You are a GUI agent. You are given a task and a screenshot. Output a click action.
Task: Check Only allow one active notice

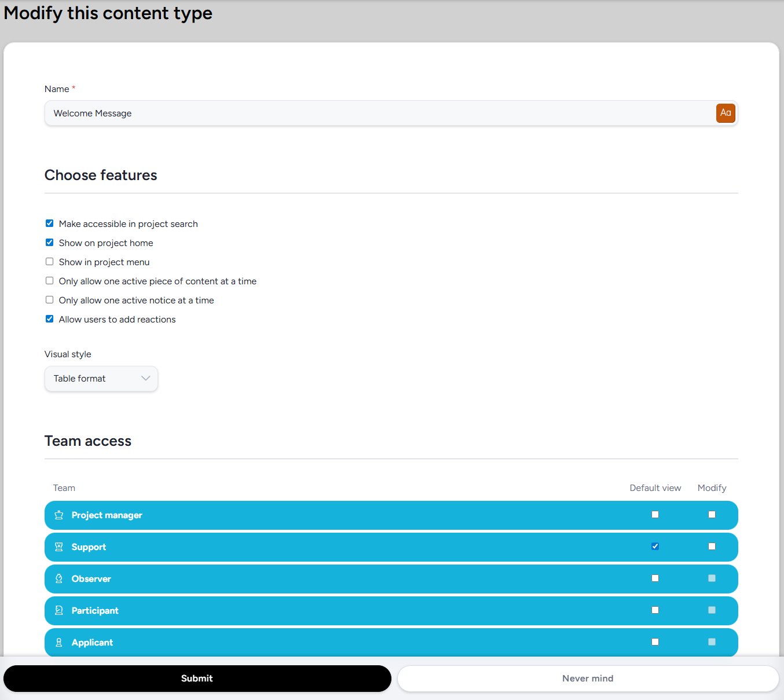[50, 300]
